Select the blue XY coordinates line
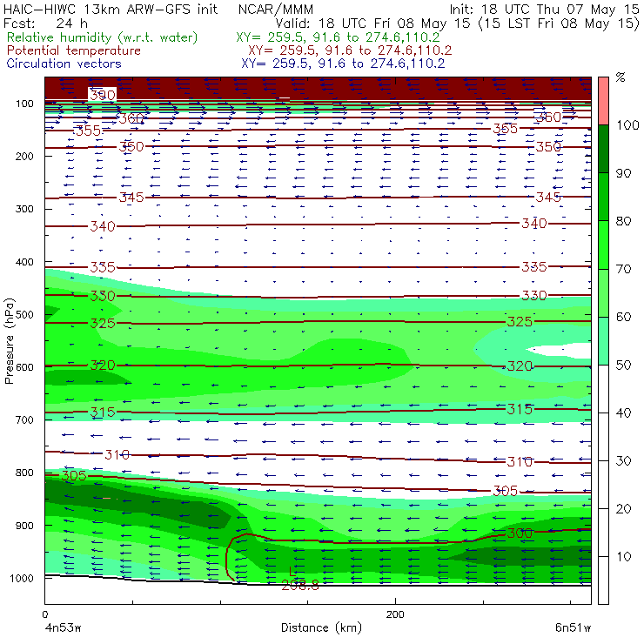Image resolution: width=644 pixels, height=644 pixels. (x=343, y=64)
